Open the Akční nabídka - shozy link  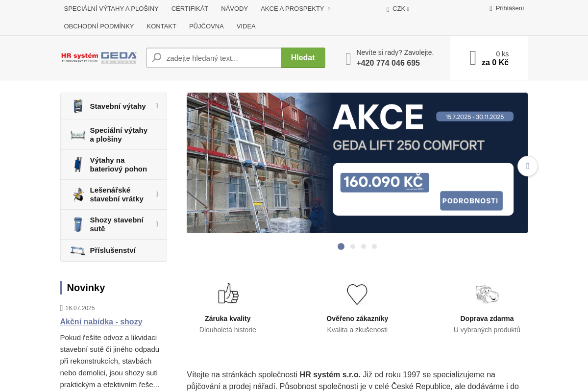101,321
